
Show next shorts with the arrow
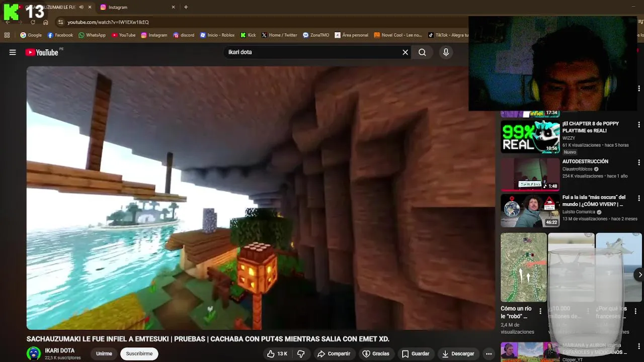(x=639, y=275)
